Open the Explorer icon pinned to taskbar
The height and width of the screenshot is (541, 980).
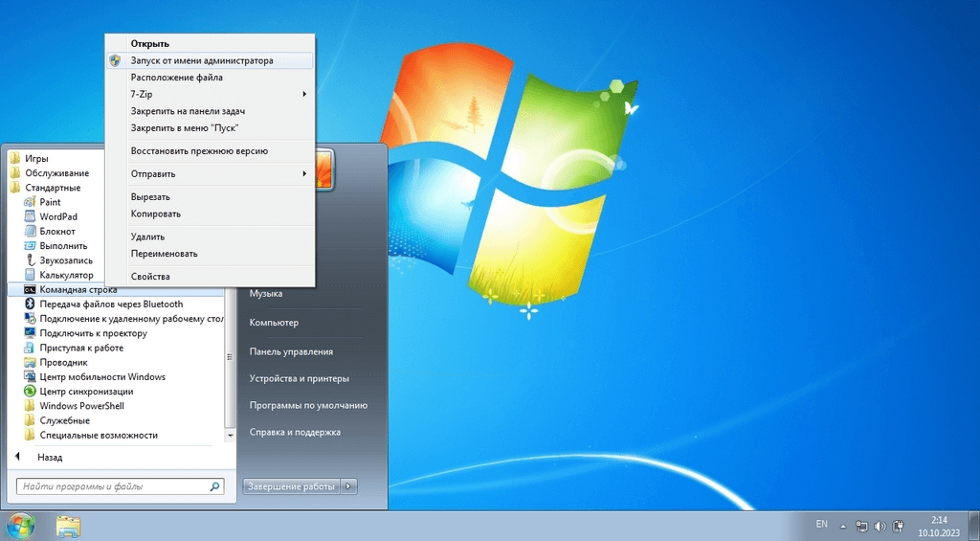pyautogui.click(x=68, y=526)
